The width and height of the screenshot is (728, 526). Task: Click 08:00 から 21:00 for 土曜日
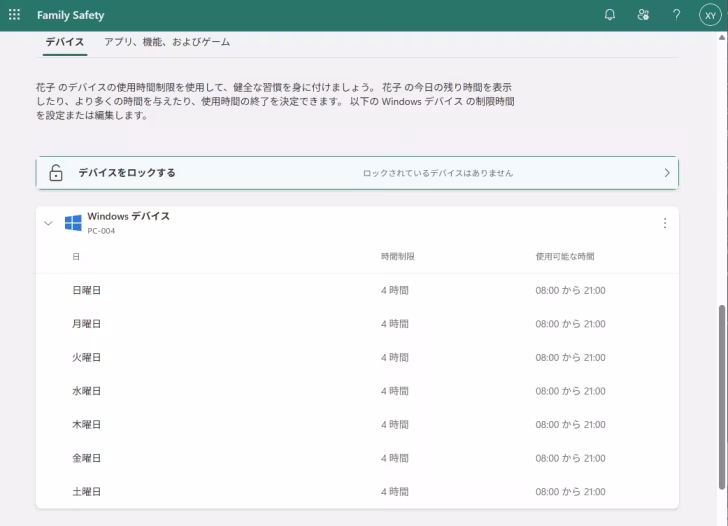570,492
